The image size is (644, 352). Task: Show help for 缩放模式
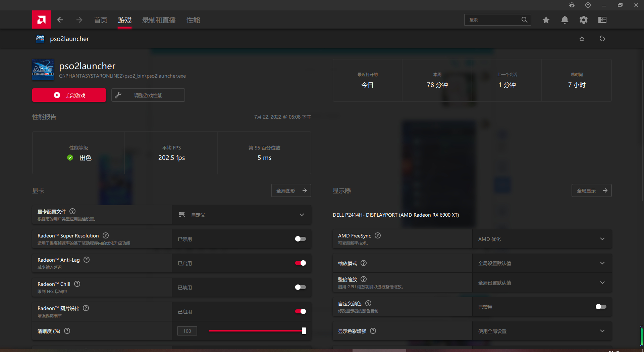click(364, 263)
